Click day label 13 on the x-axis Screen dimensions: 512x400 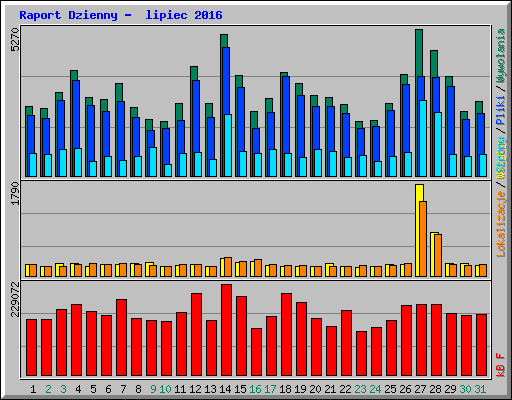[x=210, y=389]
